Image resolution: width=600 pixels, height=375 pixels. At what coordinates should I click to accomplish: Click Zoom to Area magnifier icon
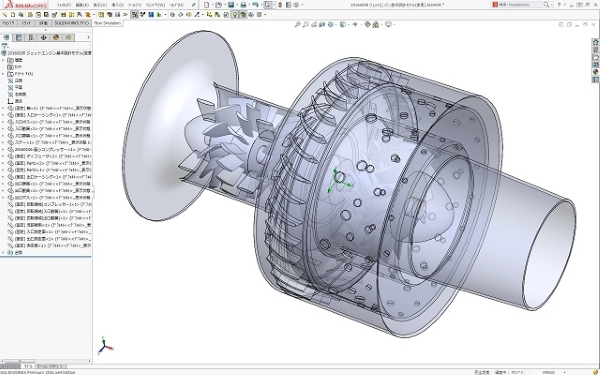point(305,24)
